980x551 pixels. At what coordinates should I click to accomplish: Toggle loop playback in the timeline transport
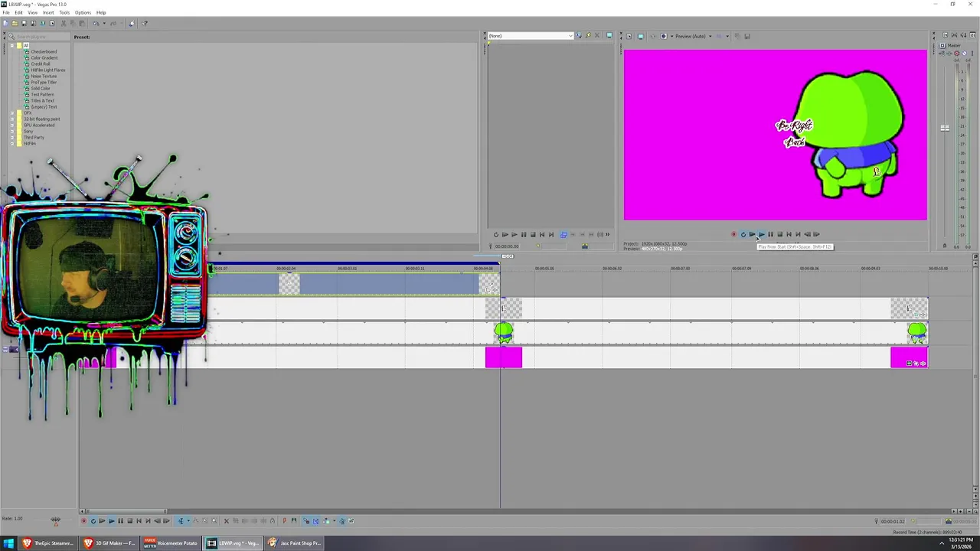click(93, 521)
